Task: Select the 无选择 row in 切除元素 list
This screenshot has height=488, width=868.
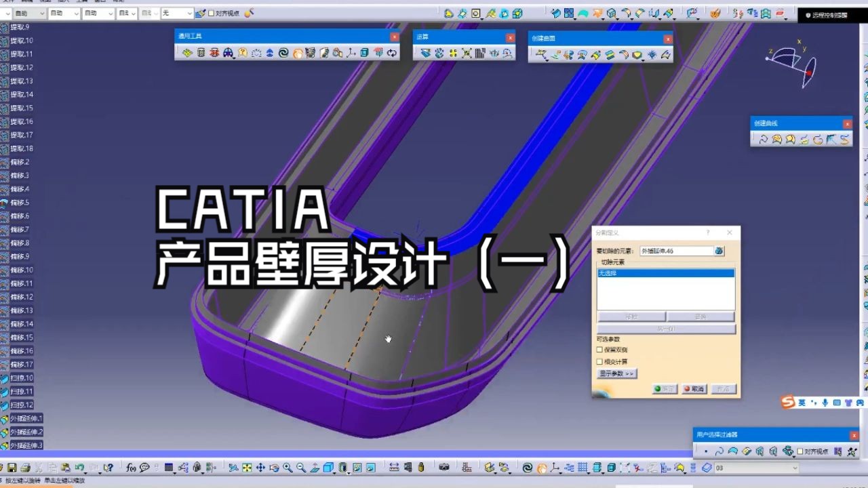Action: coord(666,273)
